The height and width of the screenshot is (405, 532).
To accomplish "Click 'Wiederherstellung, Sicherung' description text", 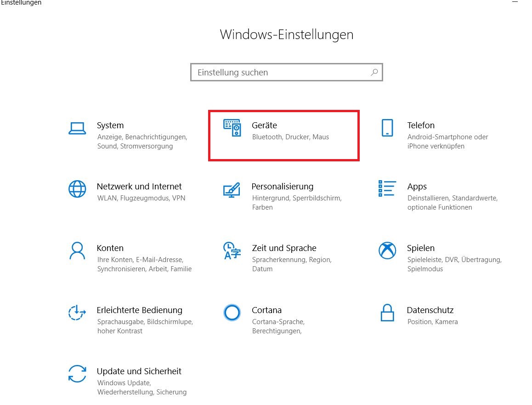I will click(142, 392).
